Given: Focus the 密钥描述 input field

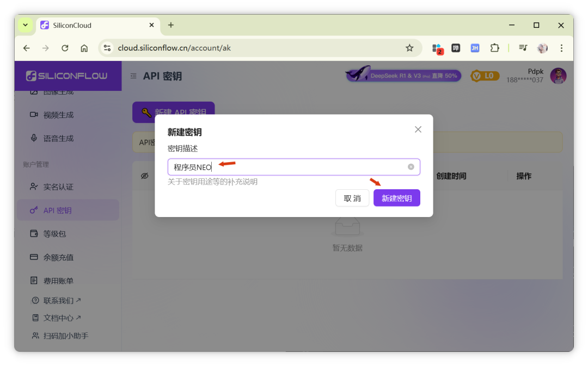Looking at the screenshot, I should click(293, 167).
